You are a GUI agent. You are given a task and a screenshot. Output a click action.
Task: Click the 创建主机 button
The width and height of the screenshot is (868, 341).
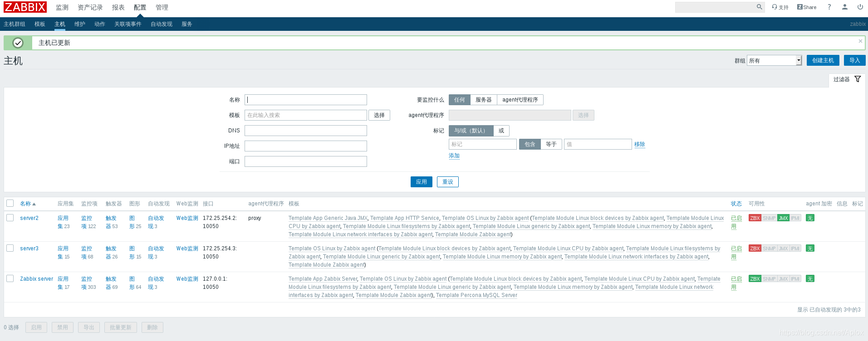point(823,60)
